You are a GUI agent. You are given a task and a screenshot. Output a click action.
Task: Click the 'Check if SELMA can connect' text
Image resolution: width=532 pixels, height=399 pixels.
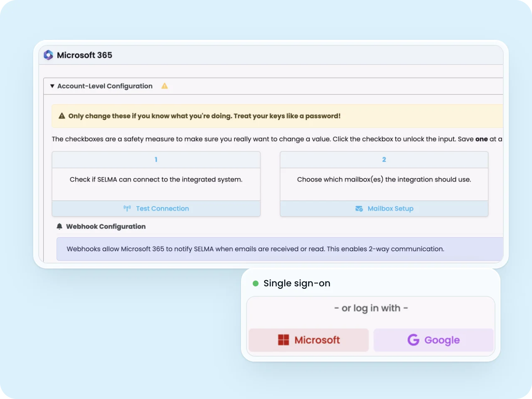[156, 180]
